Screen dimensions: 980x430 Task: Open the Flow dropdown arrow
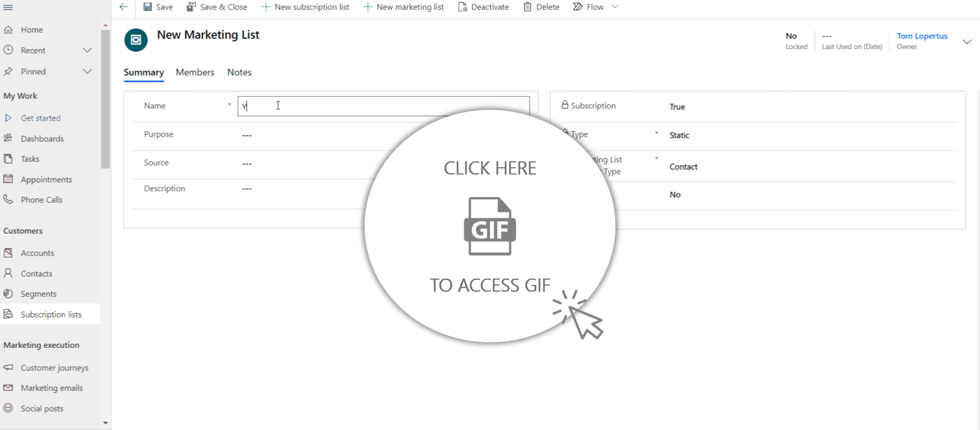pyautogui.click(x=615, y=7)
